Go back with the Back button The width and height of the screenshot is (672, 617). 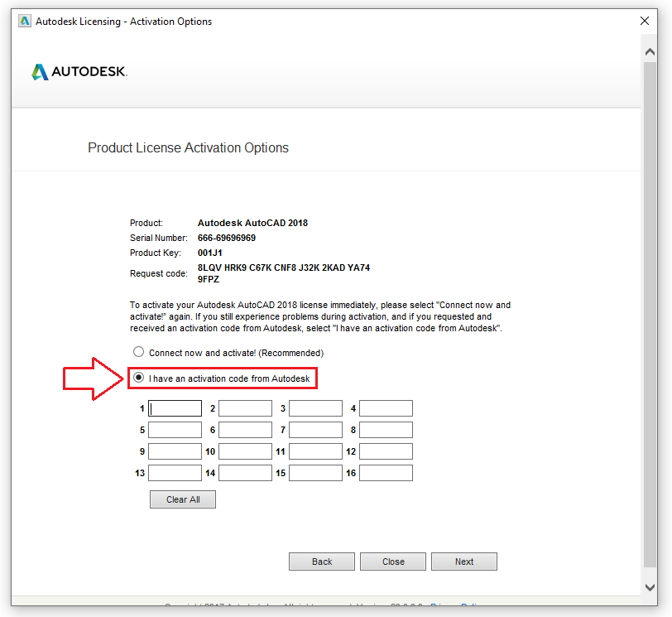tap(322, 562)
